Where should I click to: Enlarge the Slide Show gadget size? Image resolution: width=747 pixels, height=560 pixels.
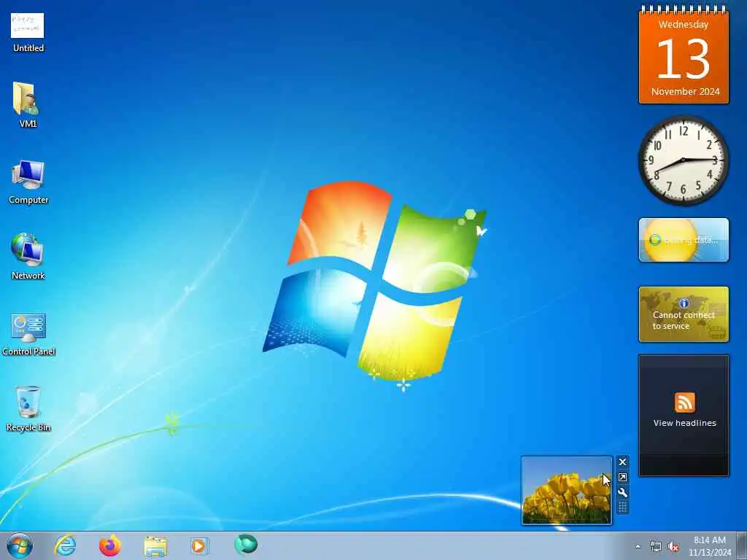tap(622, 477)
